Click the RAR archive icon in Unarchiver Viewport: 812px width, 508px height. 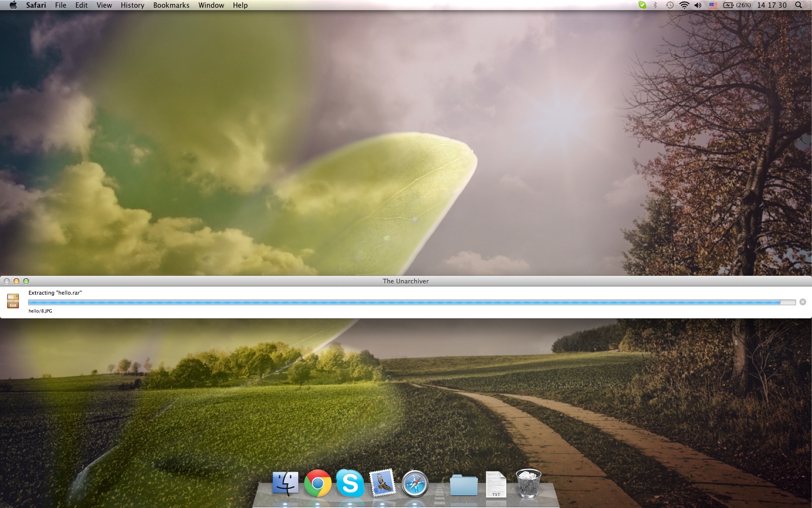pyautogui.click(x=13, y=300)
